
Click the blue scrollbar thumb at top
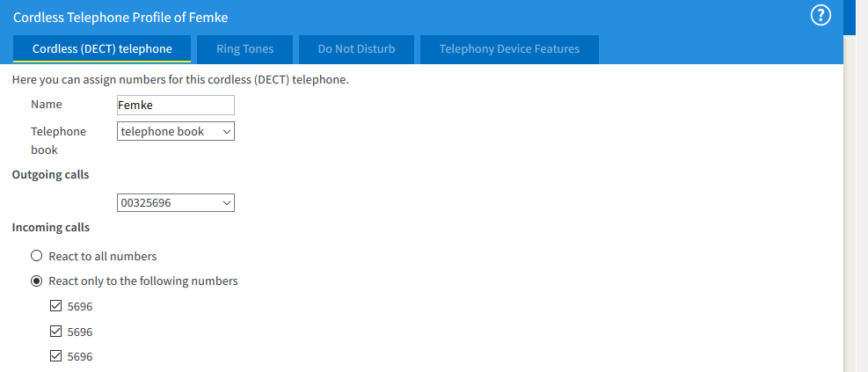pyautogui.click(x=850, y=18)
